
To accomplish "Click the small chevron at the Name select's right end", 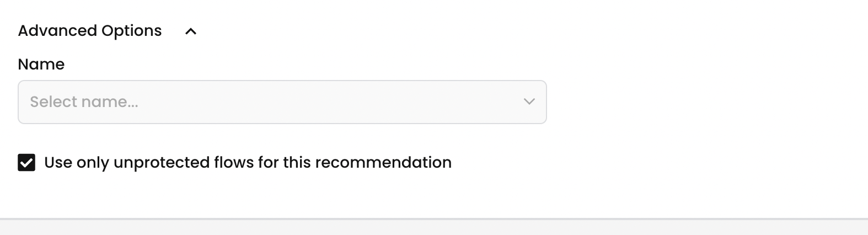I will tap(529, 102).
